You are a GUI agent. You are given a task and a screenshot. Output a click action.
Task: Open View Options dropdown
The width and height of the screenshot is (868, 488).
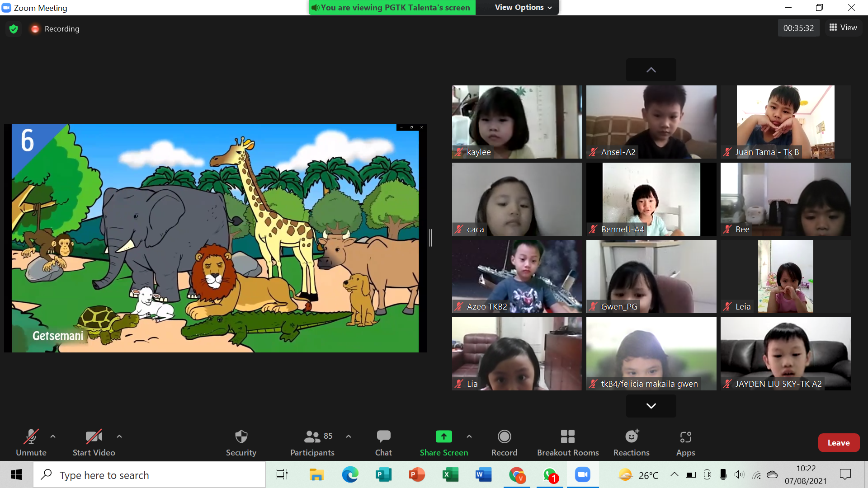click(x=524, y=7)
